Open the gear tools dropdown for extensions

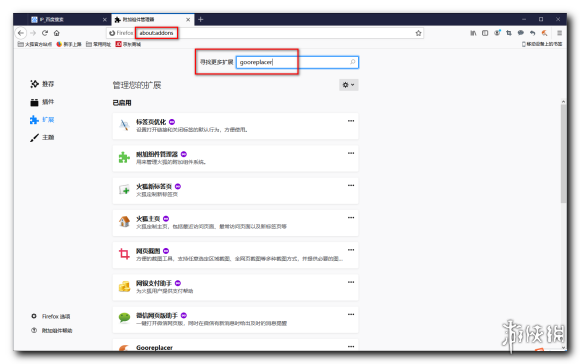tap(348, 85)
